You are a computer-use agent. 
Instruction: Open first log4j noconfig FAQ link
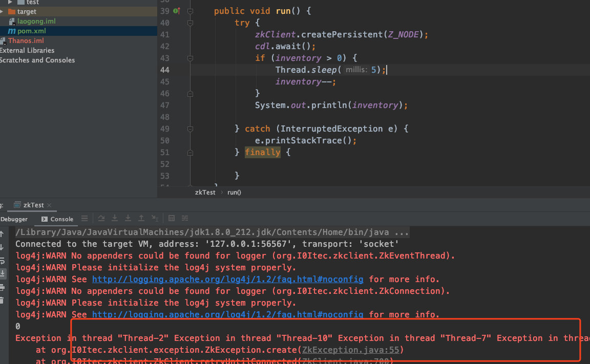(227, 280)
